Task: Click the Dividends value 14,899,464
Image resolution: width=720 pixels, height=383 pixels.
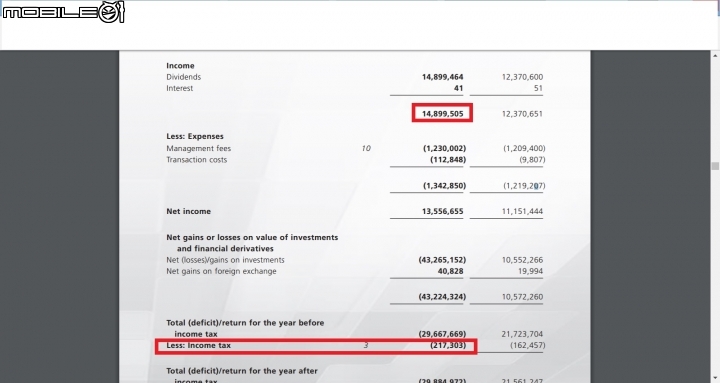Action: click(x=443, y=77)
